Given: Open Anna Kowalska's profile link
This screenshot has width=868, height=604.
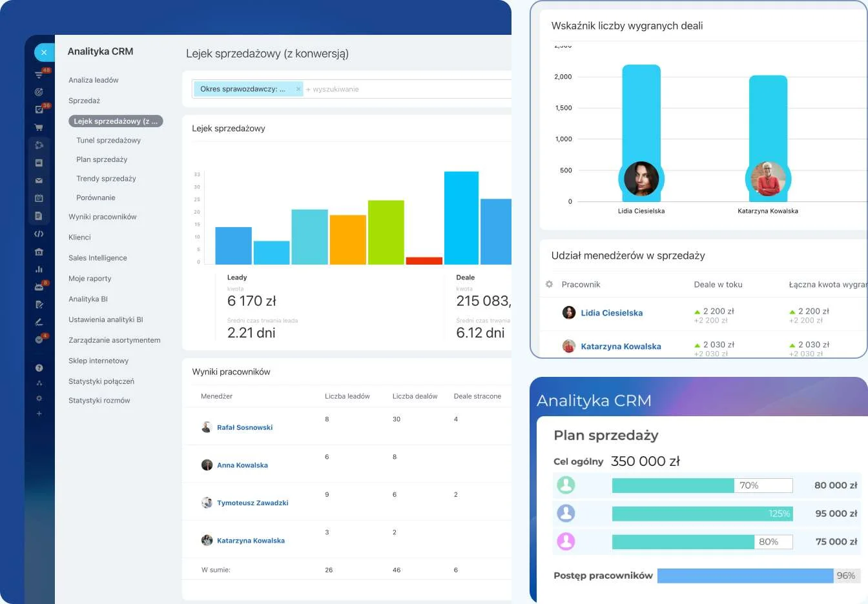Looking at the screenshot, I should pos(242,465).
